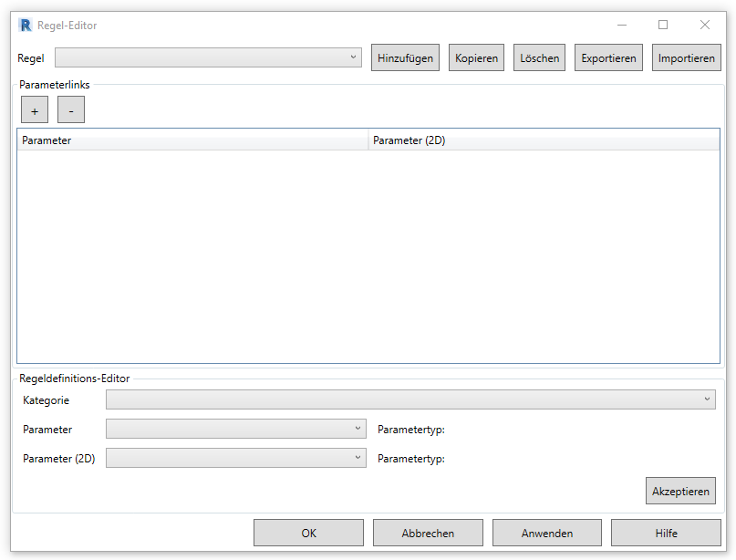Screen dimensions: 736x560
Task: Click the Parameter (2D) column header
Action: click(x=544, y=140)
